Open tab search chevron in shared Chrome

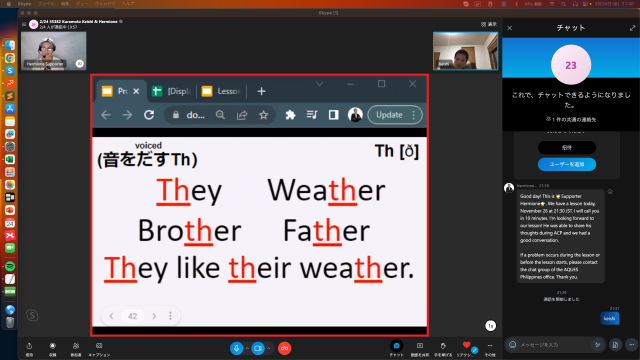coord(319,84)
